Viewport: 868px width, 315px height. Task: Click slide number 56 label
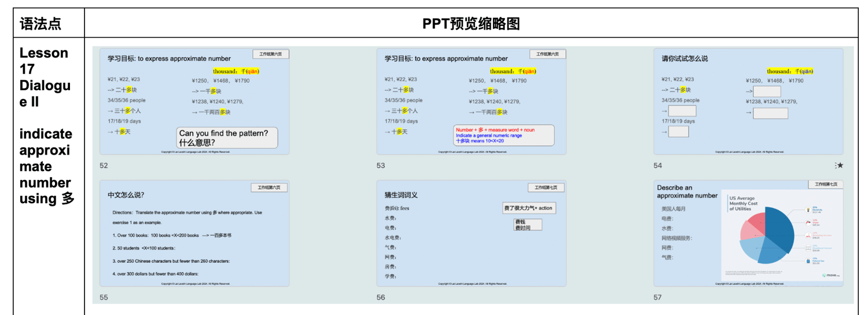pyautogui.click(x=381, y=298)
